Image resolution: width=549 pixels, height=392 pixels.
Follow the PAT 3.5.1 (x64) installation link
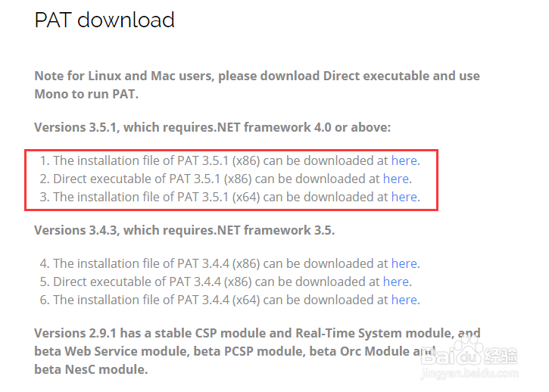pyautogui.click(x=404, y=197)
